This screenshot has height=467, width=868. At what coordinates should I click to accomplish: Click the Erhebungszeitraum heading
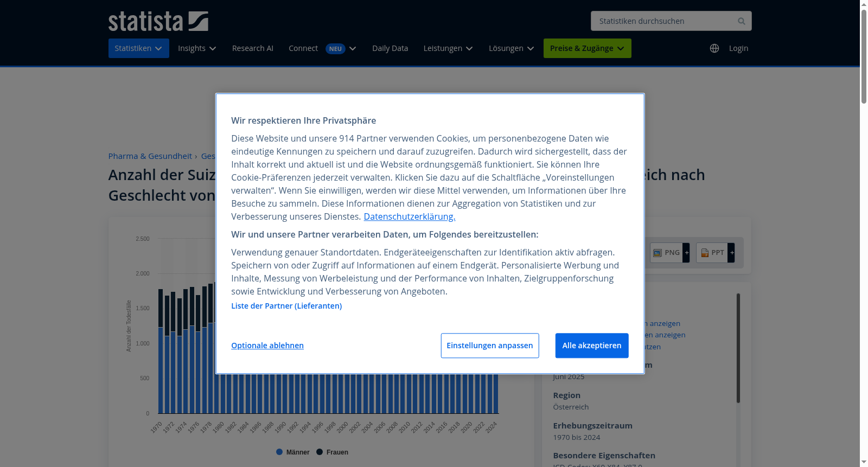click(x=593, y=426)
